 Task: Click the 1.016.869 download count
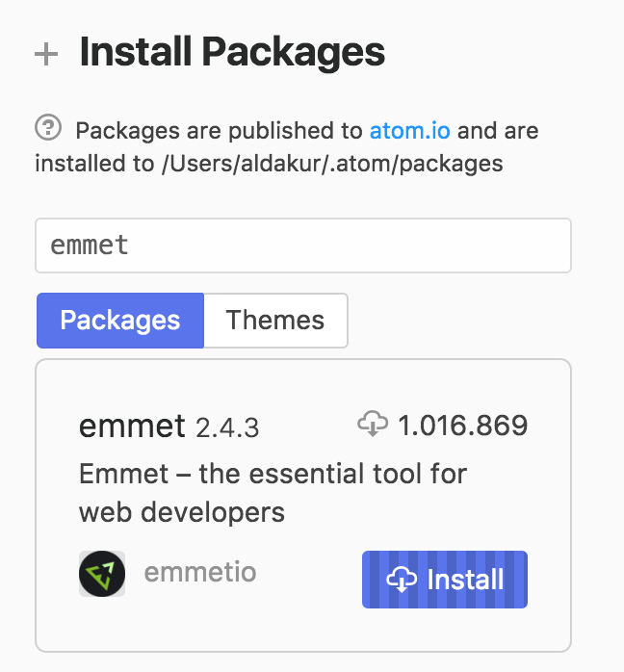pos(462,426)
